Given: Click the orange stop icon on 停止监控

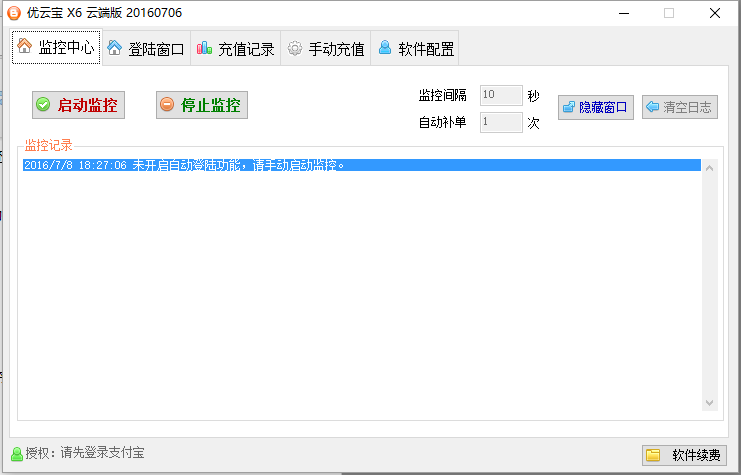Looking at the screenshot, I should click(x=167, y=105).
